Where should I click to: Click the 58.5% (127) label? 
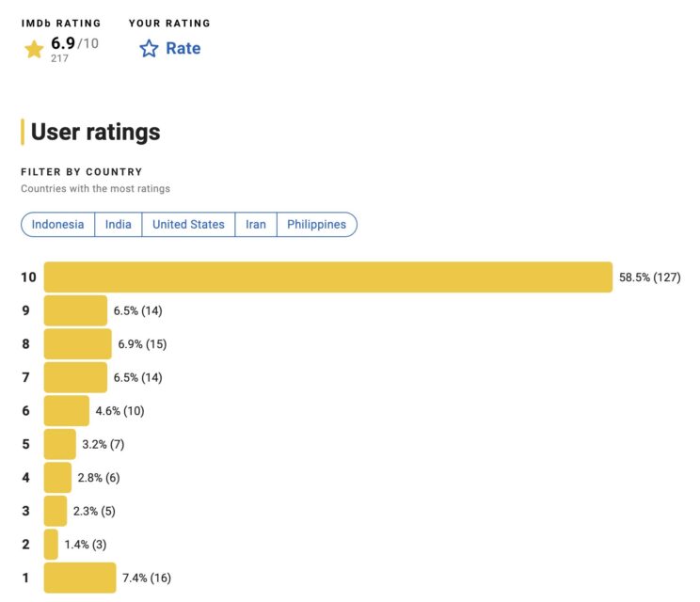click(x=649, y=277)
